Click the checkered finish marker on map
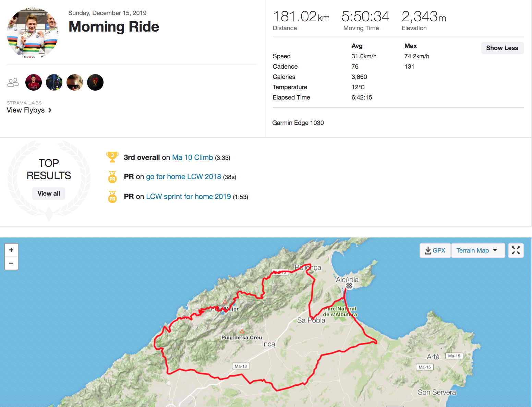 point(349,286)
